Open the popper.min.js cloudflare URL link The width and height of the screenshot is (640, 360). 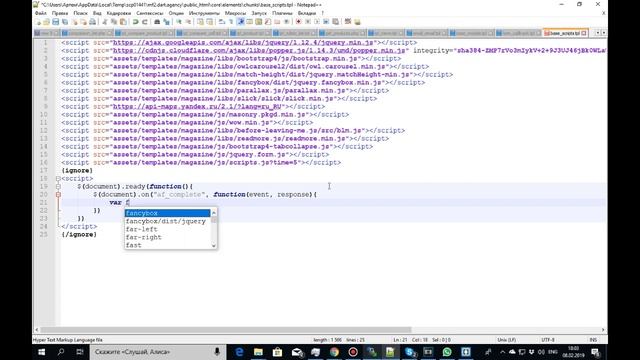pos(259,51)
